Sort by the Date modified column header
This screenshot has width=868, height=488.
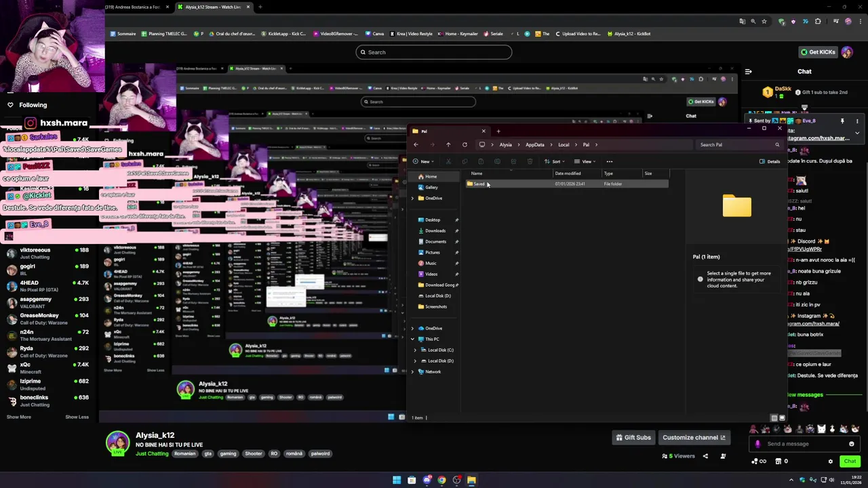click(568, 174)
